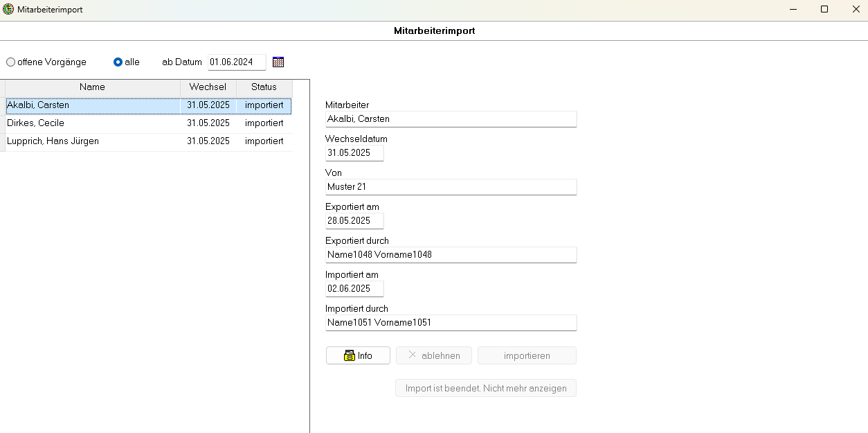Click the 'Von' field showing Muster 21
This screenshot has height=433, width=868.
[451, 187]
